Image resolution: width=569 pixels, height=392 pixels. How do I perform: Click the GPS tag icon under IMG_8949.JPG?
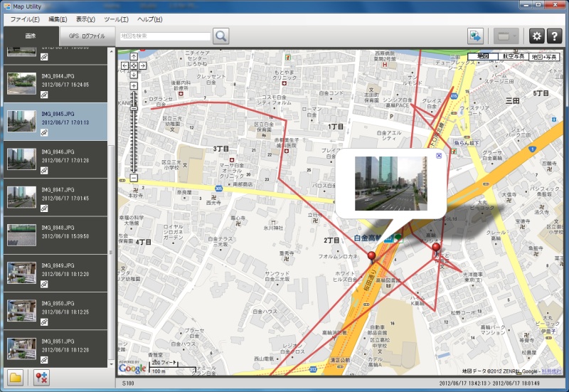(44, 284)
